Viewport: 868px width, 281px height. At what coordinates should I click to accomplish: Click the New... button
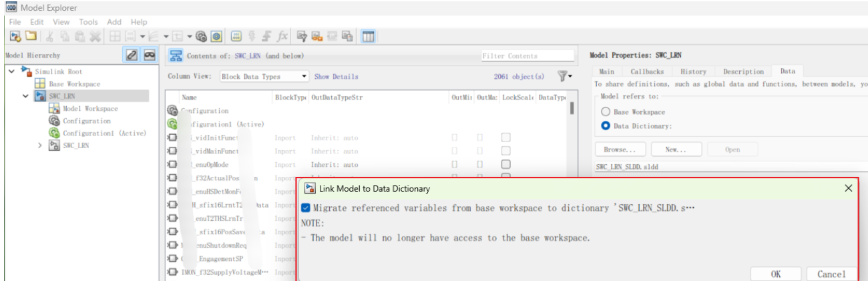coord(676,150)
